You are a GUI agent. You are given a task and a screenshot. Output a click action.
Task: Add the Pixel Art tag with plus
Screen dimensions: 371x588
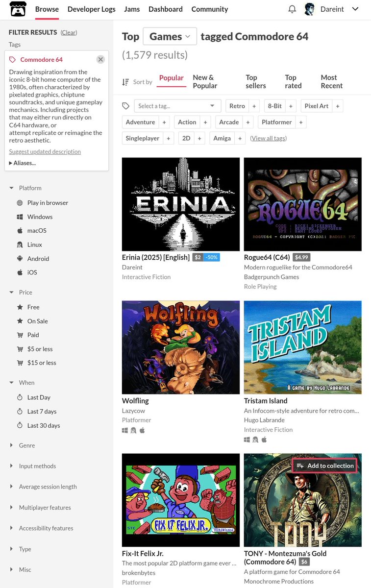pyautogui.click(x=337, y=106)
